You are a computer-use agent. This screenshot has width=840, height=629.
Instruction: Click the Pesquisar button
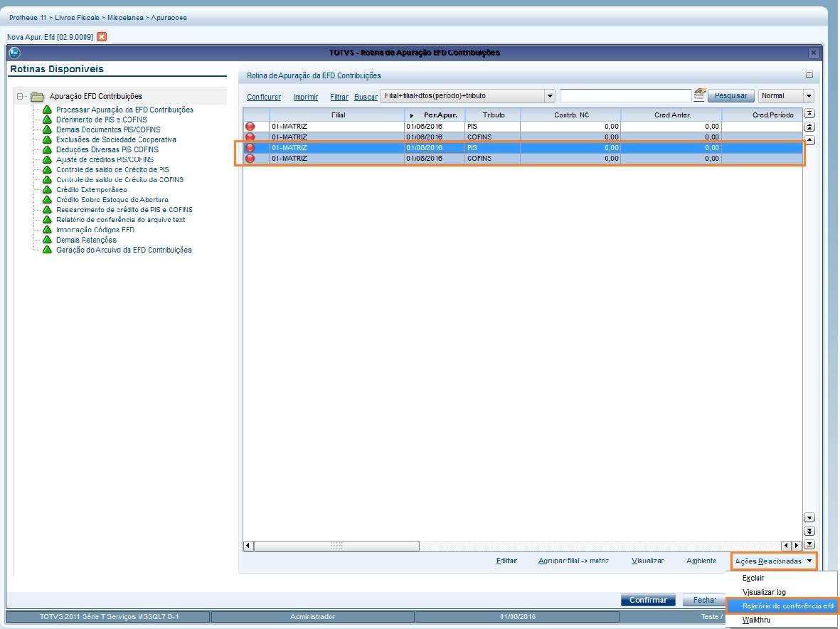click(x=731, y=96)
